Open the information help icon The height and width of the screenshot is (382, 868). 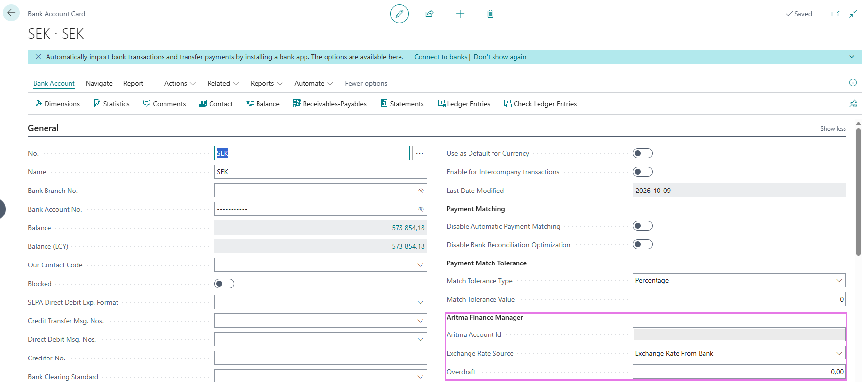[x=853, y=83]
